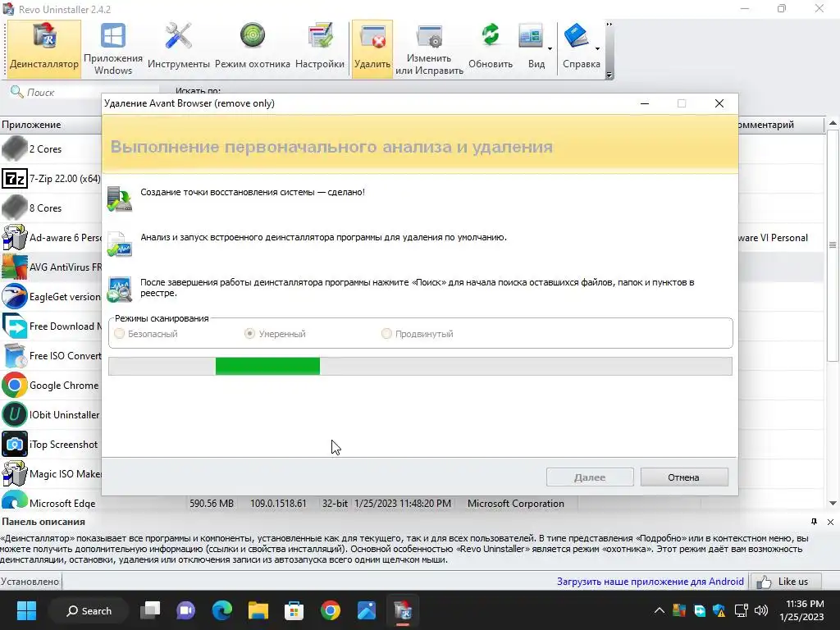This screenshot has width=840, height=630.
Task: Click the built-in uninstaller analysis icon
Action: click(x=120, y=244)
